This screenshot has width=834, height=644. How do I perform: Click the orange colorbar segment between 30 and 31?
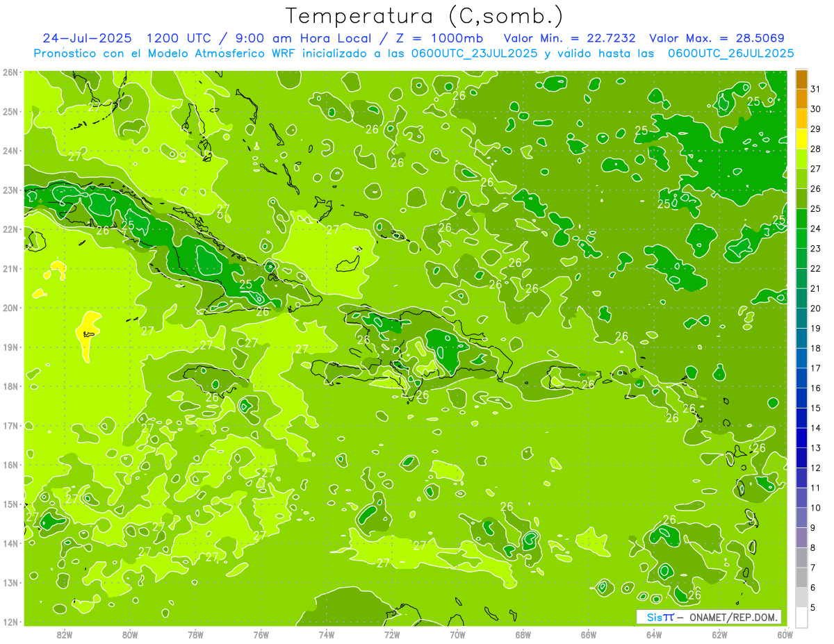click(801, 99)
